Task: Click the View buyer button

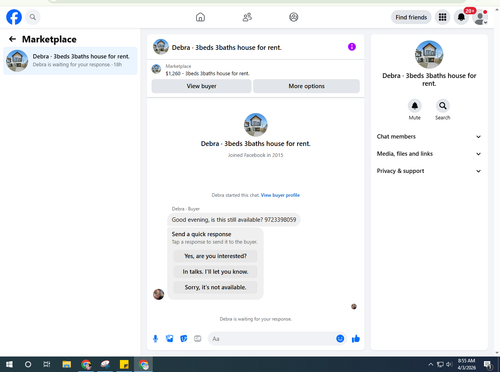Action: coord(201,86)
